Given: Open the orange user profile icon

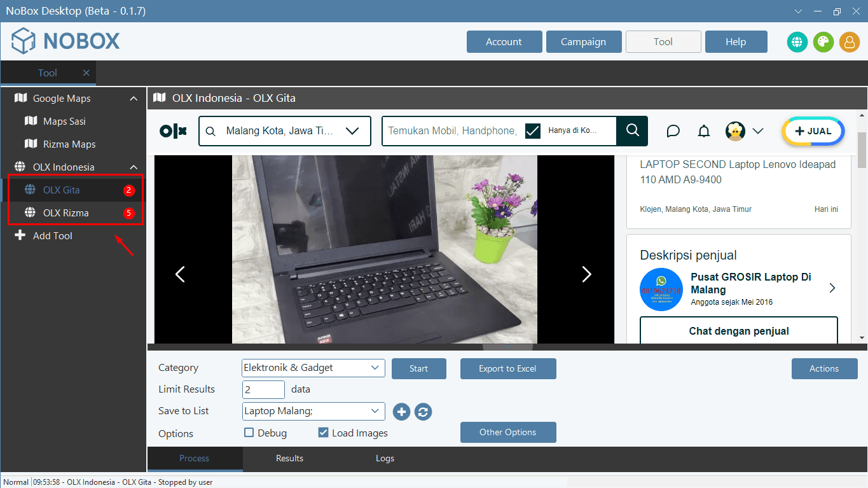Looking at the screenshot, I should pos(849,41).
